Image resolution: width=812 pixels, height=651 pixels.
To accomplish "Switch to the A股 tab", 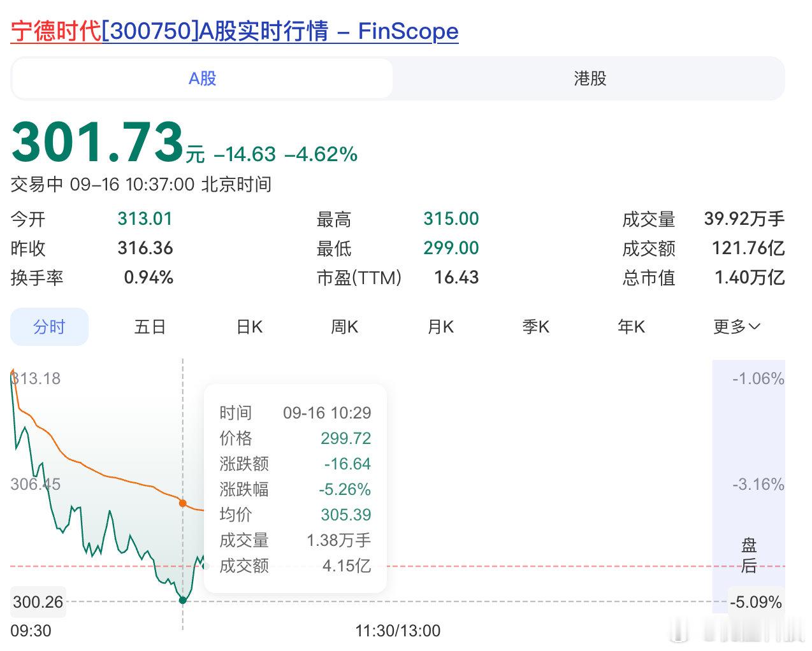I will [x=203, y=78].
